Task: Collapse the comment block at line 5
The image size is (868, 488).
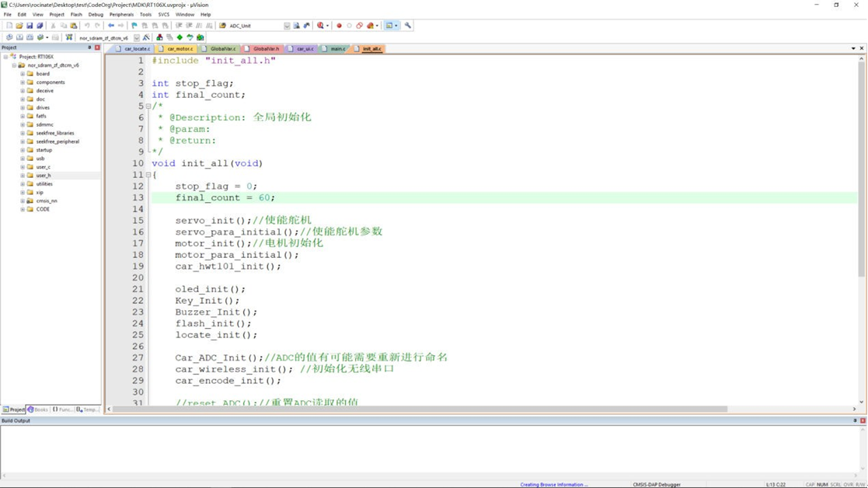Action: [x=148, y=106]
